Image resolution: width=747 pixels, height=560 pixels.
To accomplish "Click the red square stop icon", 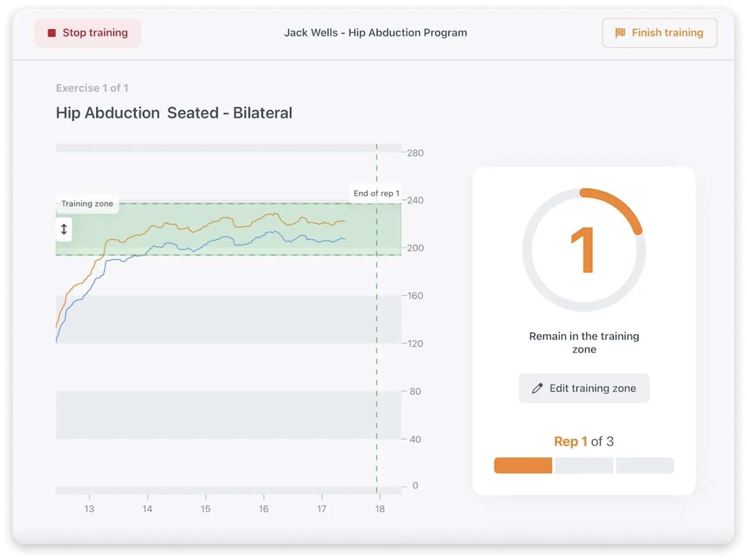I will click(x=51, y=32).
